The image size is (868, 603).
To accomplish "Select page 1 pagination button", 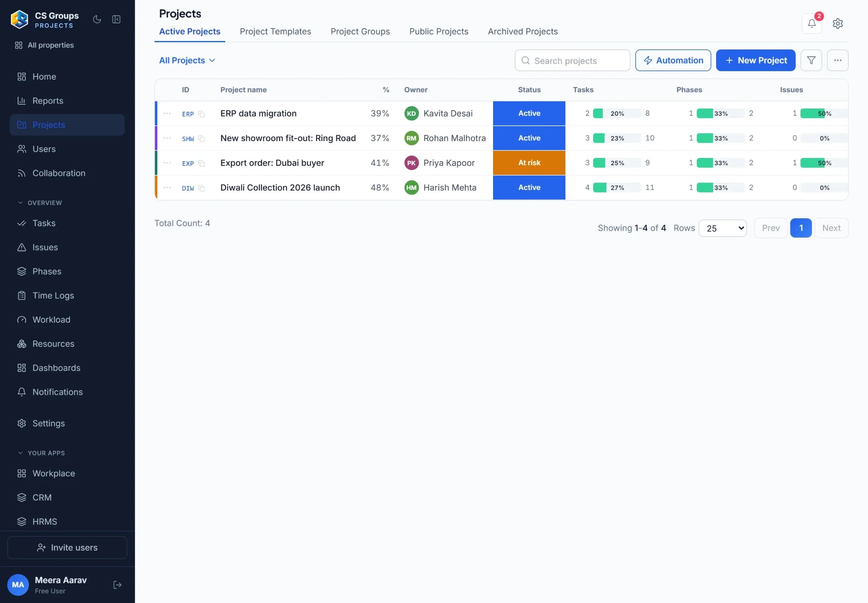I will point(801,228).
